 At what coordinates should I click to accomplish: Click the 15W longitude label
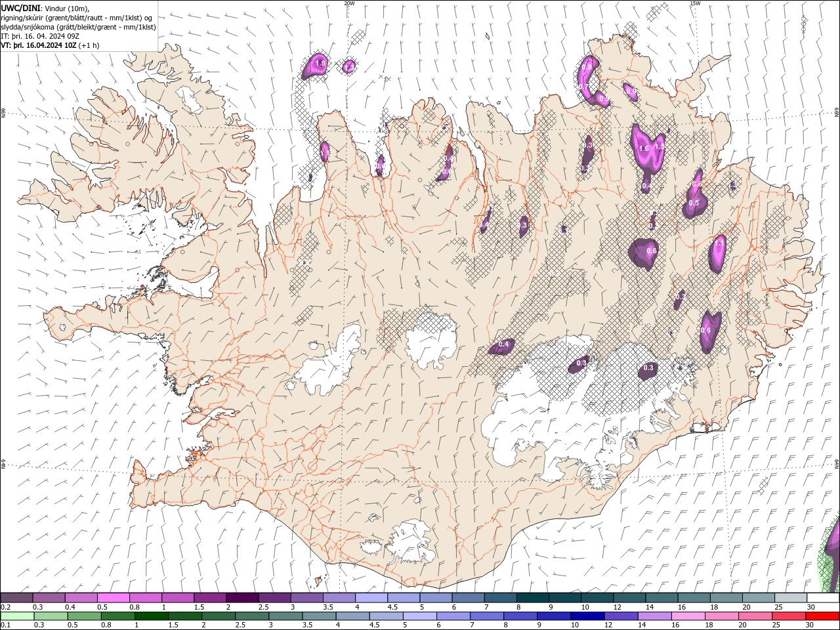point(695,3)
